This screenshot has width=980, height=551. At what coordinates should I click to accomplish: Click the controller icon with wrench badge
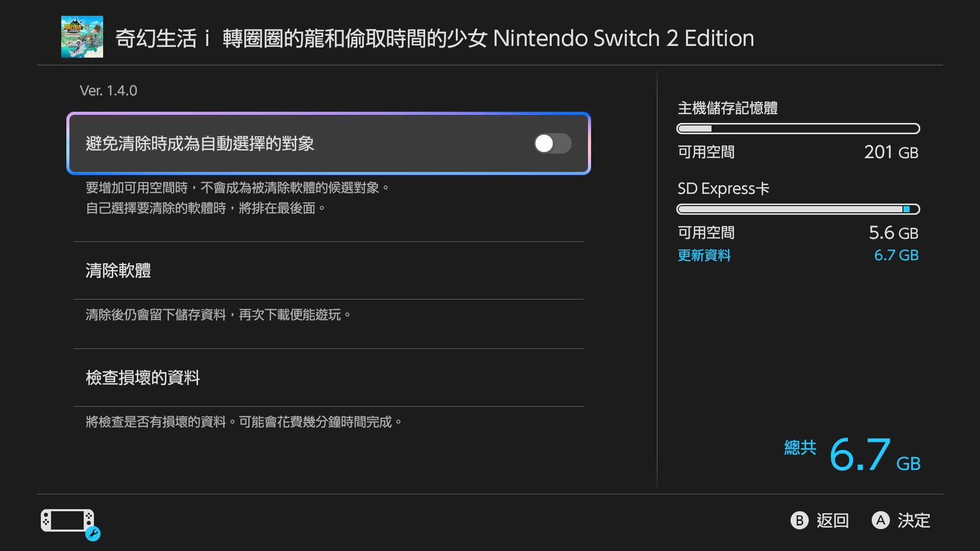click(69, 520)
